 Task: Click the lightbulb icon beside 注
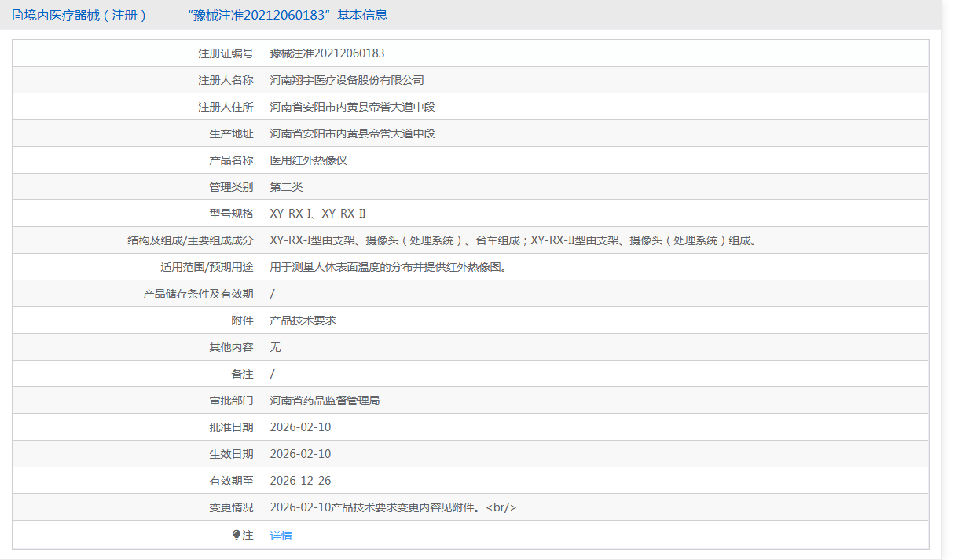237,535
